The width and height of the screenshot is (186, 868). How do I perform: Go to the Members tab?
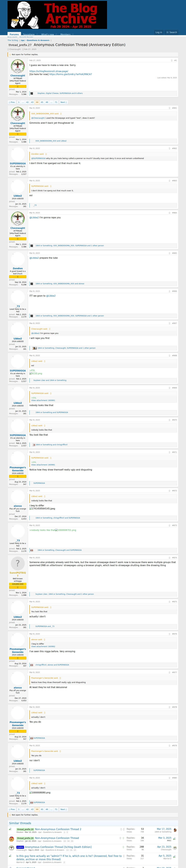click(65, 34)
